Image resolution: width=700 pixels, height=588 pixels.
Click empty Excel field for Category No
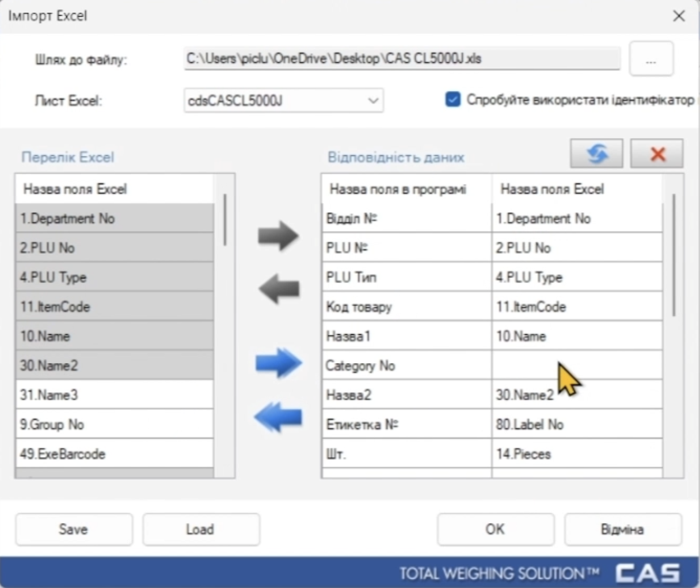pos(577,365)
